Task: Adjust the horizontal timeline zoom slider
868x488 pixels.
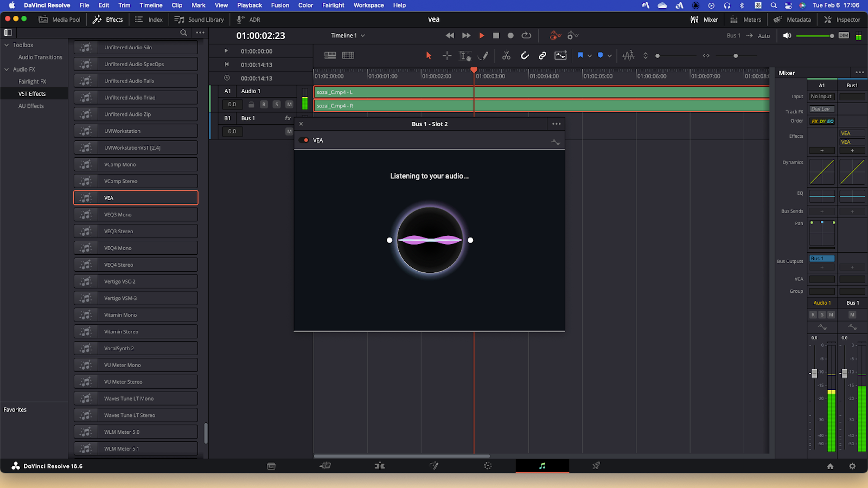Action: (x=736, y=56)
